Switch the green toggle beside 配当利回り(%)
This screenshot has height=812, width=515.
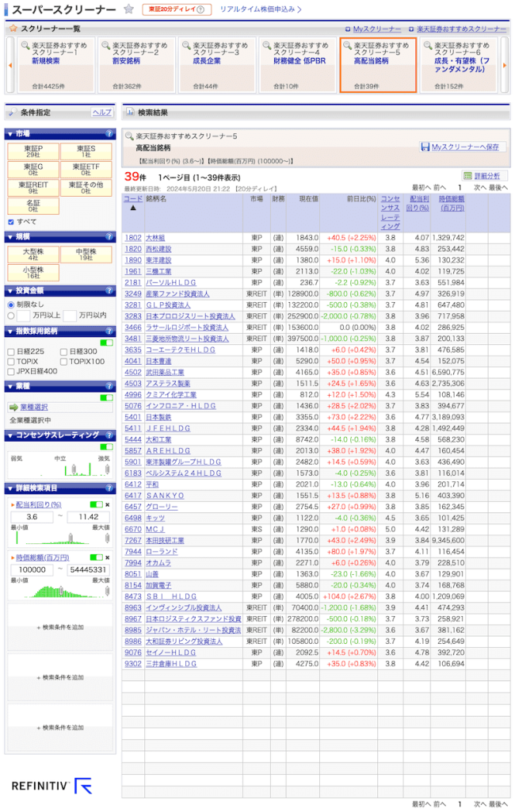point(97,504)
